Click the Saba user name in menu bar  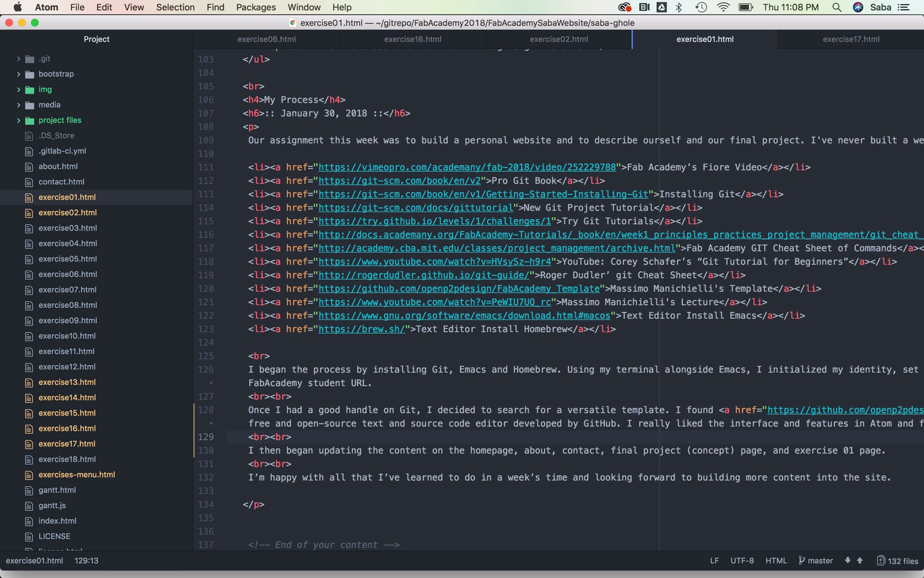[x=881, y=7]
